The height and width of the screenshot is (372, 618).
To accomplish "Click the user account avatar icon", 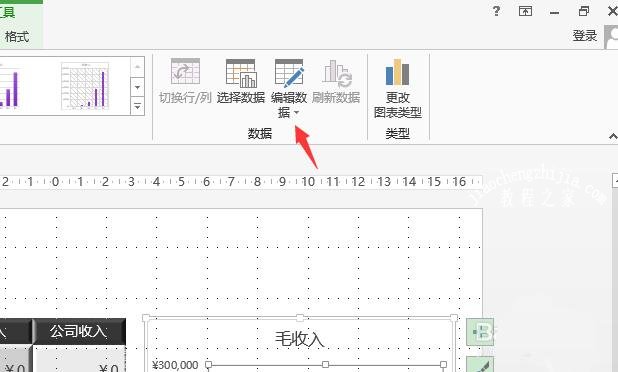I will [611, 37].
